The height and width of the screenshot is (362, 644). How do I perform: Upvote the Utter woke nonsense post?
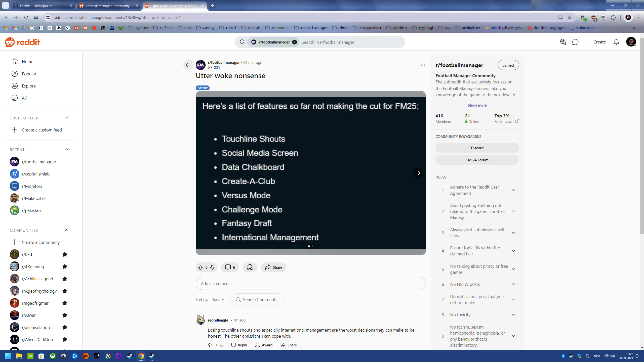(x=200, y=267)
